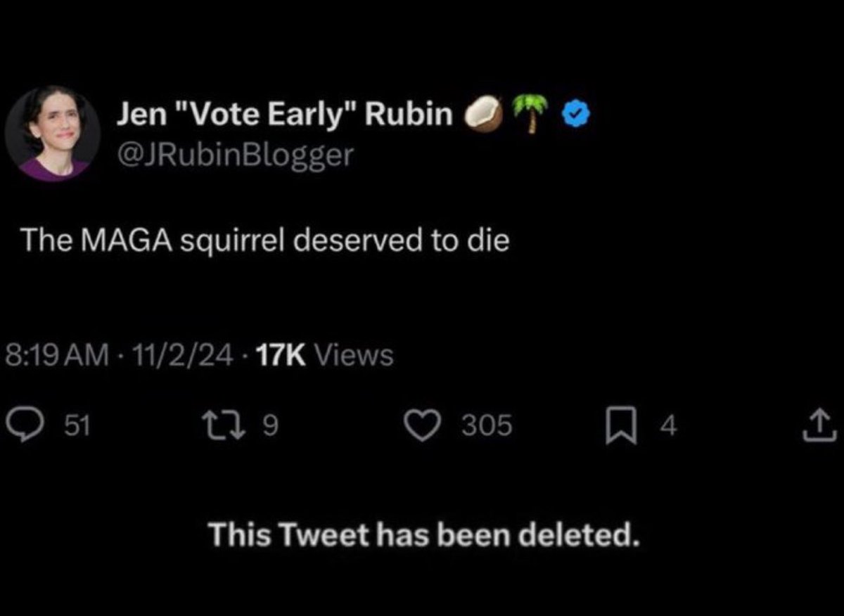Click the tweet text about MAGA squirrel
The width and height of the screenshot is (844, 616).
[x=263, y=241]
